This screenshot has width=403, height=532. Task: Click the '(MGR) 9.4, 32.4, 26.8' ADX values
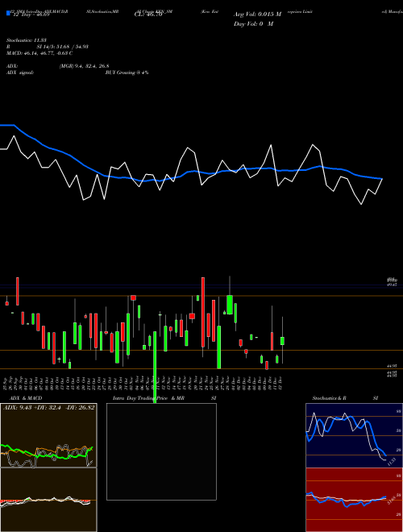coord(84,66)
